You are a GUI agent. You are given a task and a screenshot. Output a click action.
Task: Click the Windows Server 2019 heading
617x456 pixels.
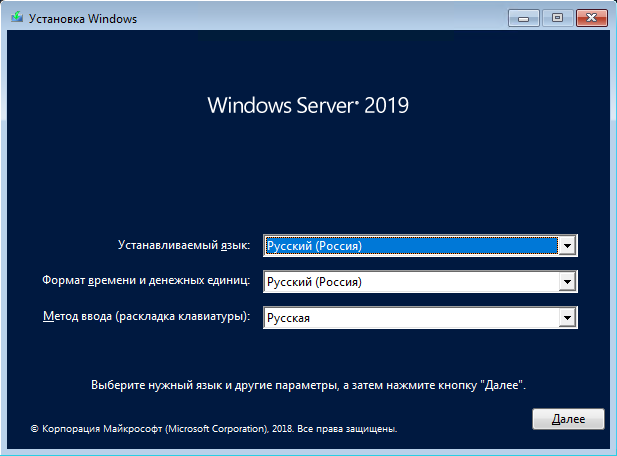tap(308, 105)
